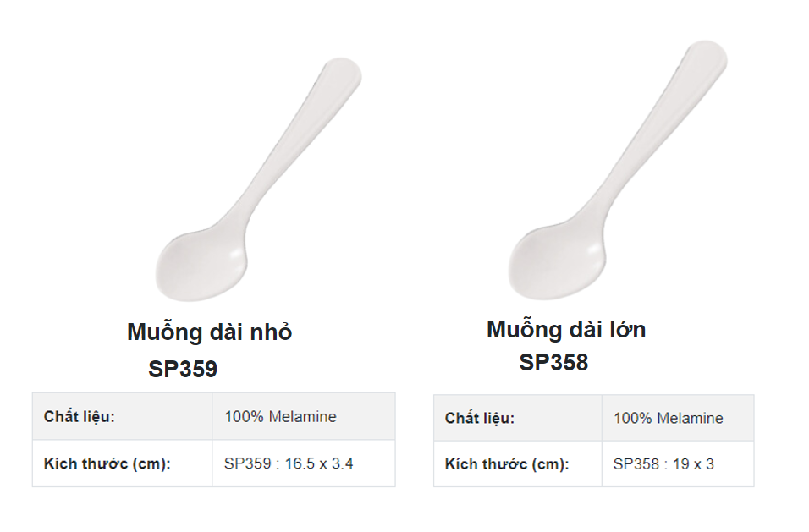Click the "19 x 3" dimension value

coord(692,464)
